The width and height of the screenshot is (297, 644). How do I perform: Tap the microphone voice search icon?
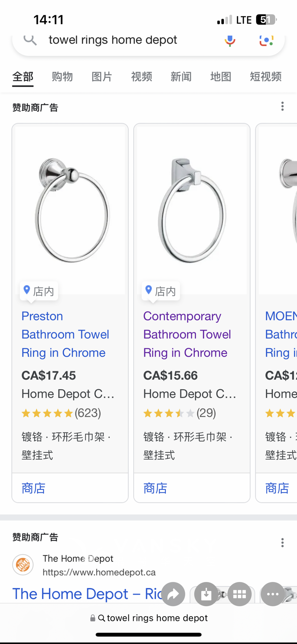[x=230, y=40]
